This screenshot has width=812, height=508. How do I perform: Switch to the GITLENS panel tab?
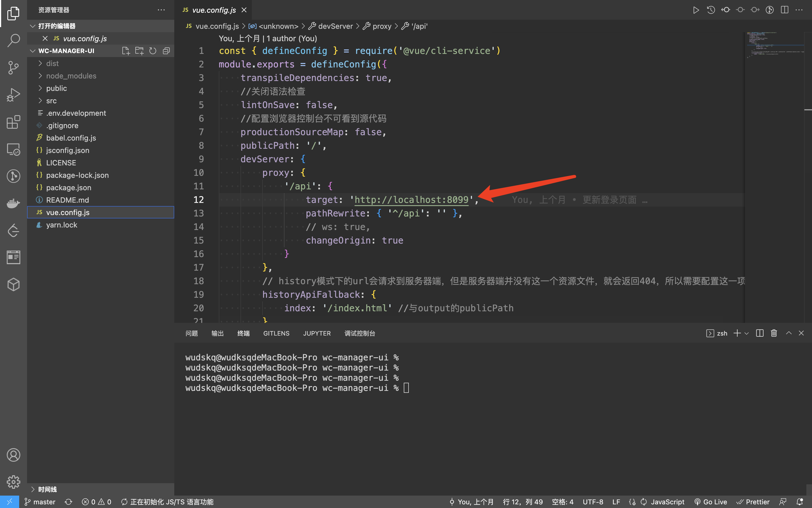276,333
